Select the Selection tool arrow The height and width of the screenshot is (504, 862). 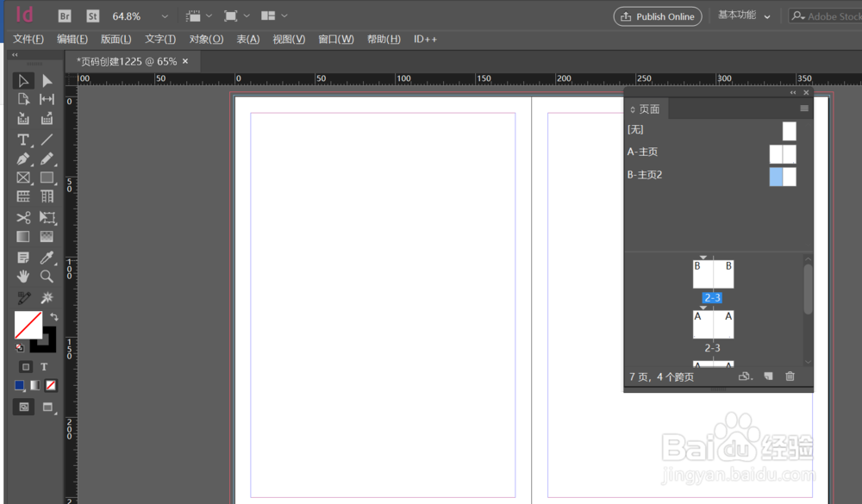23,81
